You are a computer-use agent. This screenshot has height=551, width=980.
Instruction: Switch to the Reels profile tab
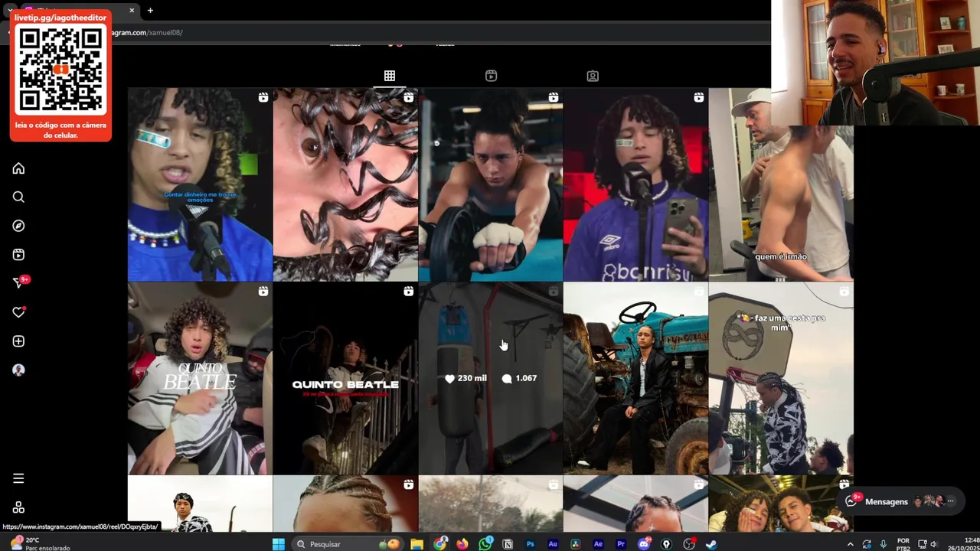[491, 76]
